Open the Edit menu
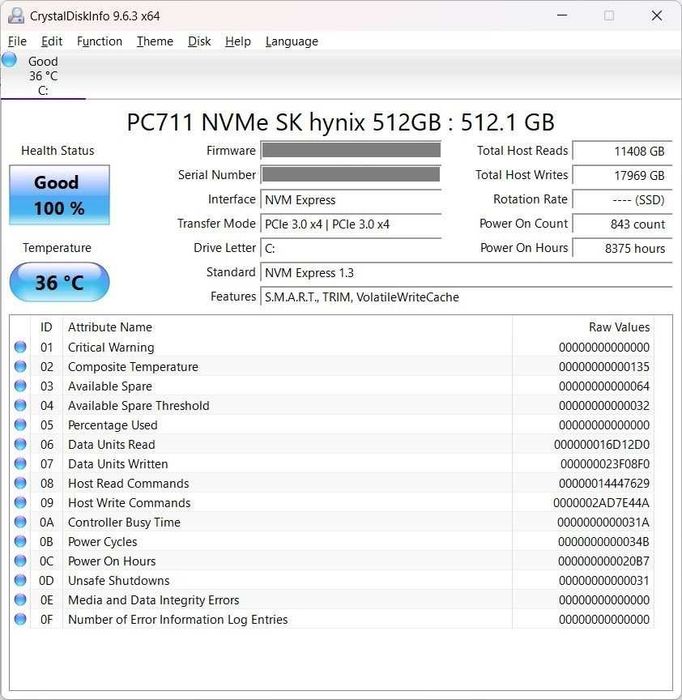This screenshot has width=682, height=700. click(x=52, y=42)
